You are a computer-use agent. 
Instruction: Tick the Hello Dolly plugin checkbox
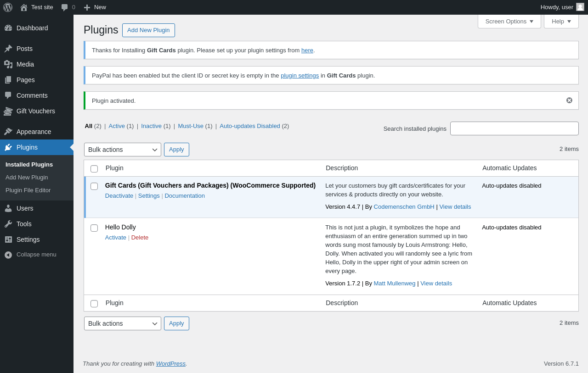click(x=94, y=228)
